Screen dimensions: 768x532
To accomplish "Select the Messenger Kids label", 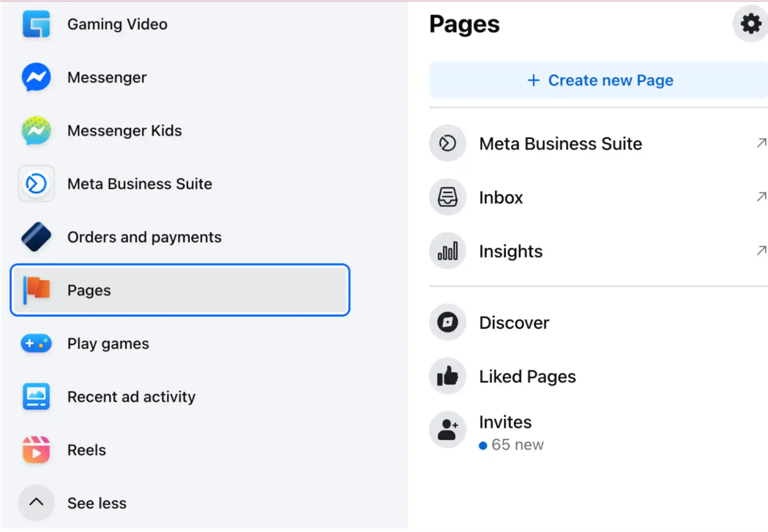I will (124, 131).
